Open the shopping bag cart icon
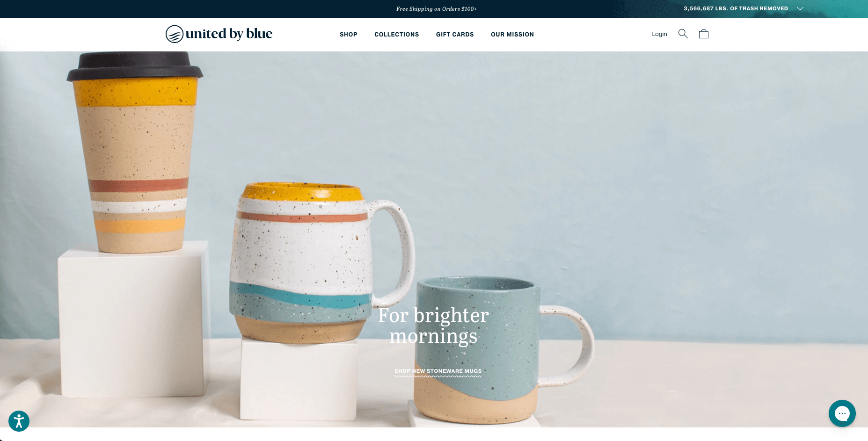The height and width of the screenshot is (441, 868). coord(704,34)
